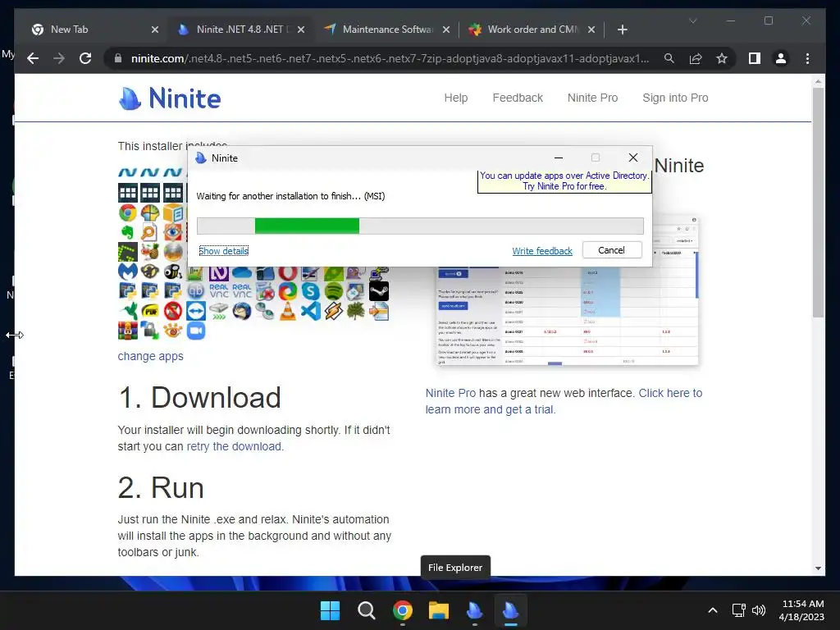The image size is (840, 630).
Task: Open a new browser tab
Action: (622, 30)
